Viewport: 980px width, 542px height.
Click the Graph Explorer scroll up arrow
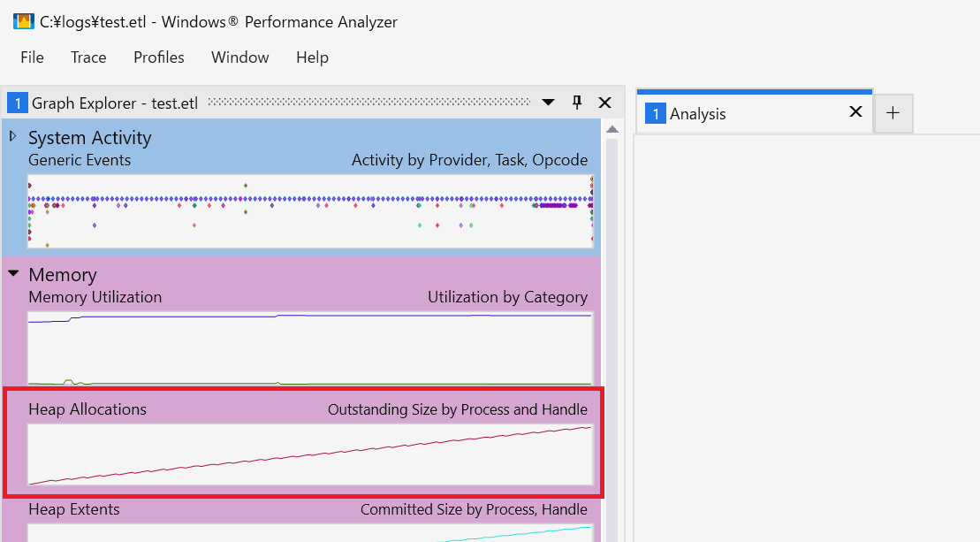click(612, 130)
